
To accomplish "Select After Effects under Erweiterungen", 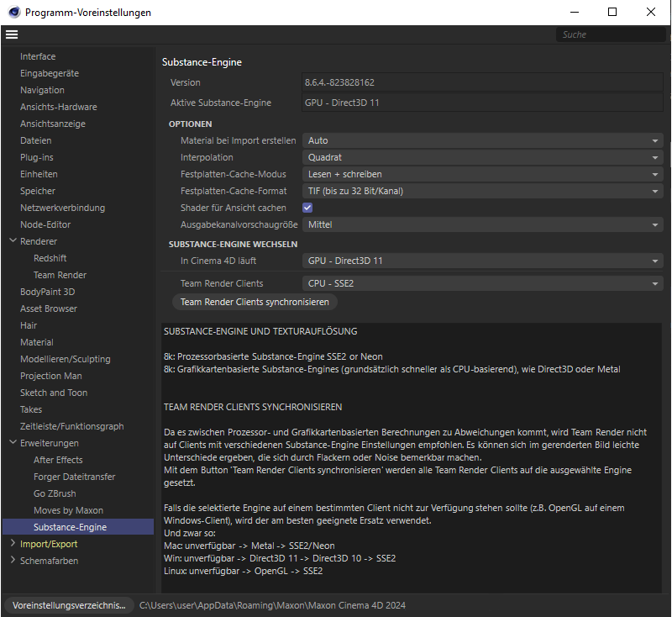I will pos(58,460).
